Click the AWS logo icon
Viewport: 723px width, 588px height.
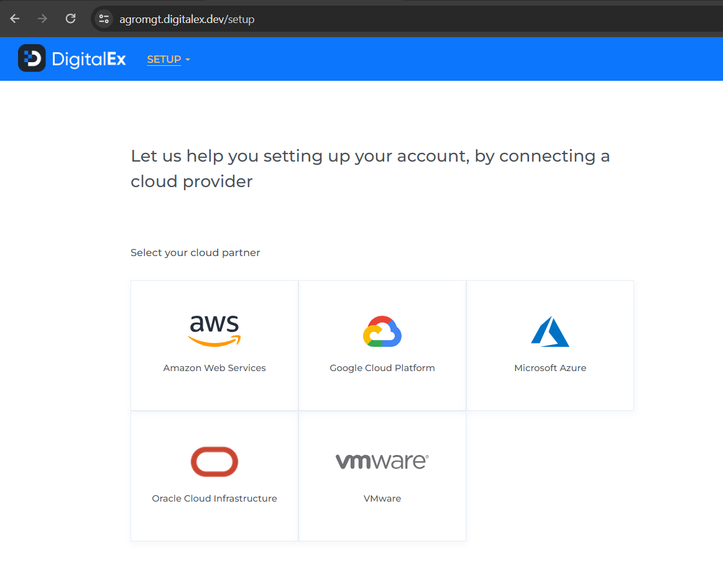tap(214, 331)
